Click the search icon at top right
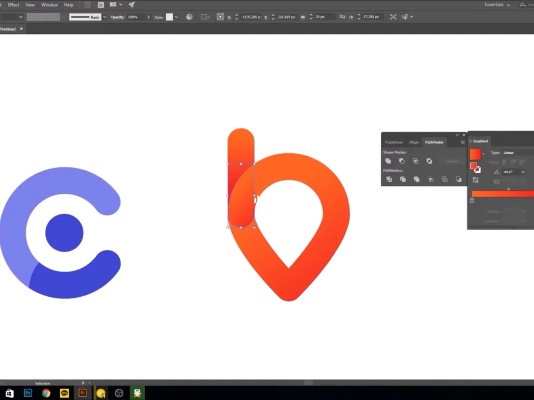The height and width of the screenshot is (400, 534). (522, 5)
